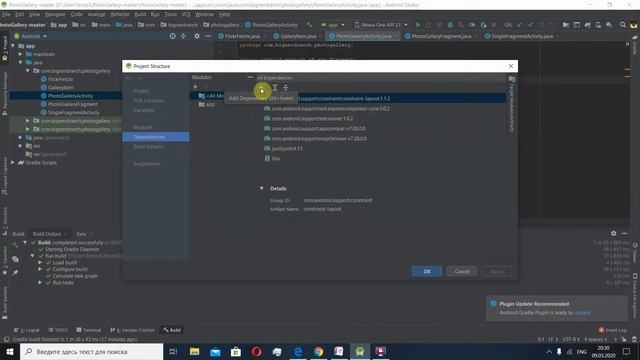Click the green Run app icon
640x360 pixels.
(x=418, y=25)
